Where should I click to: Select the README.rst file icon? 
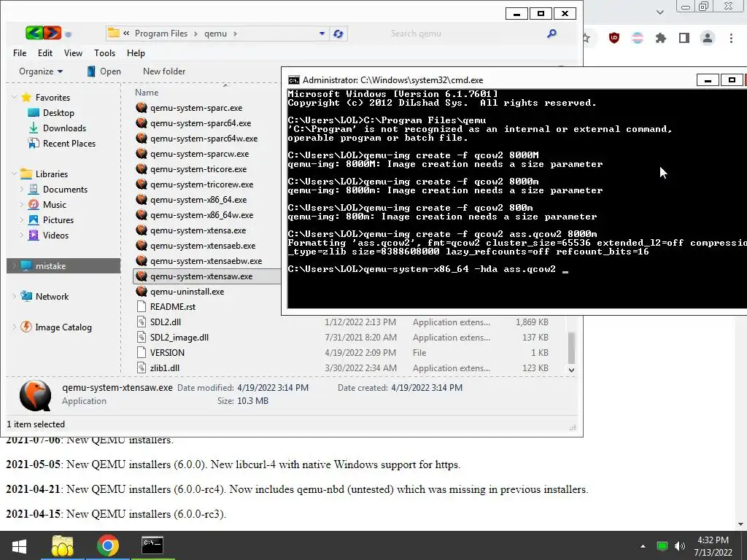tap(142, 307)
